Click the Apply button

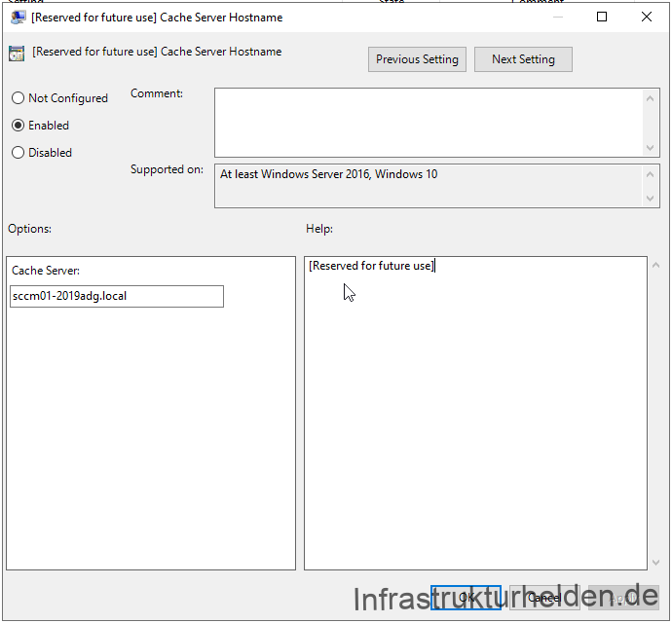(623, 598)
